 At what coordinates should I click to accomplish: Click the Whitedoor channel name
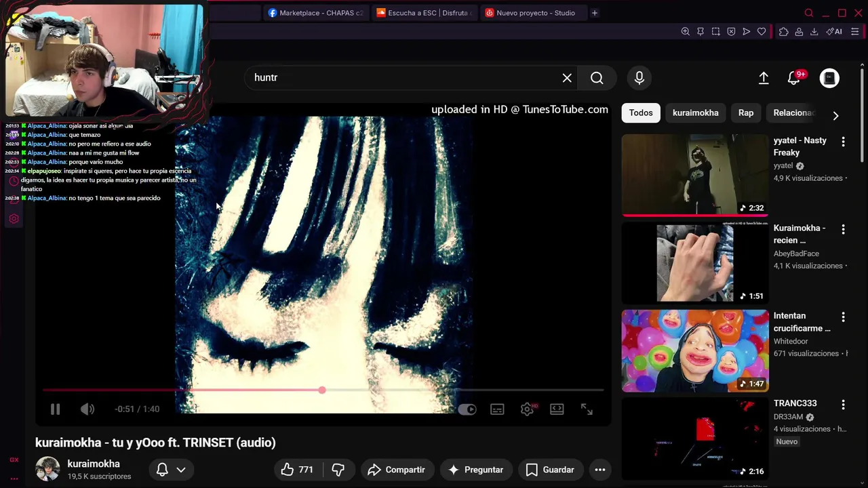pos(791,342)
